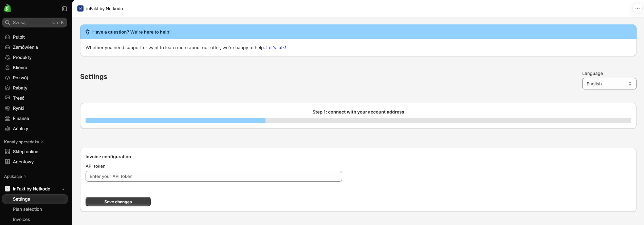
Task: Click the inFakt by Netkodo page title
Action: click(105, 8)
